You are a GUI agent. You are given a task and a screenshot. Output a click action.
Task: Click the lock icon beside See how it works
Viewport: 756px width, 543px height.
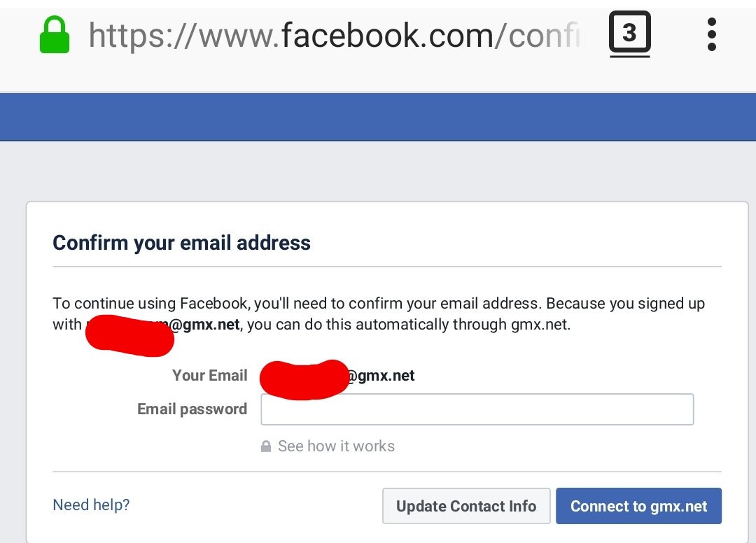(266, 446)
